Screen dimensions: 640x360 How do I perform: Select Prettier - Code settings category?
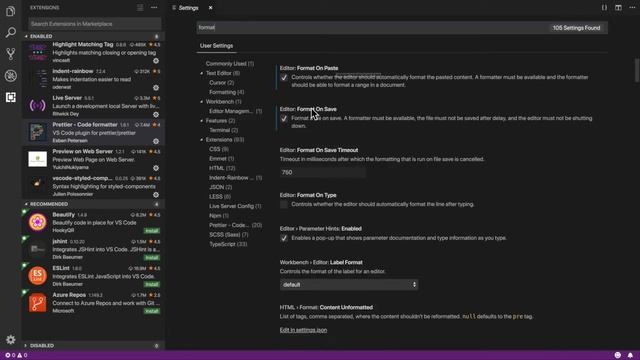click(236, 225)
